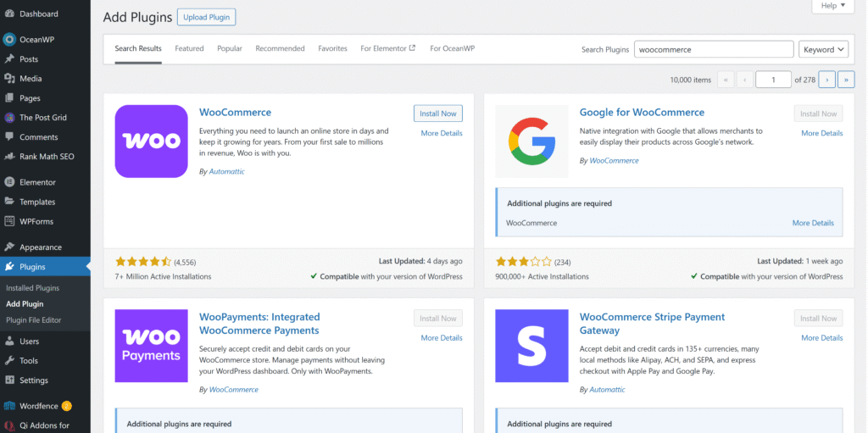Install the WooCommerce plugin now

click(438, 114)
